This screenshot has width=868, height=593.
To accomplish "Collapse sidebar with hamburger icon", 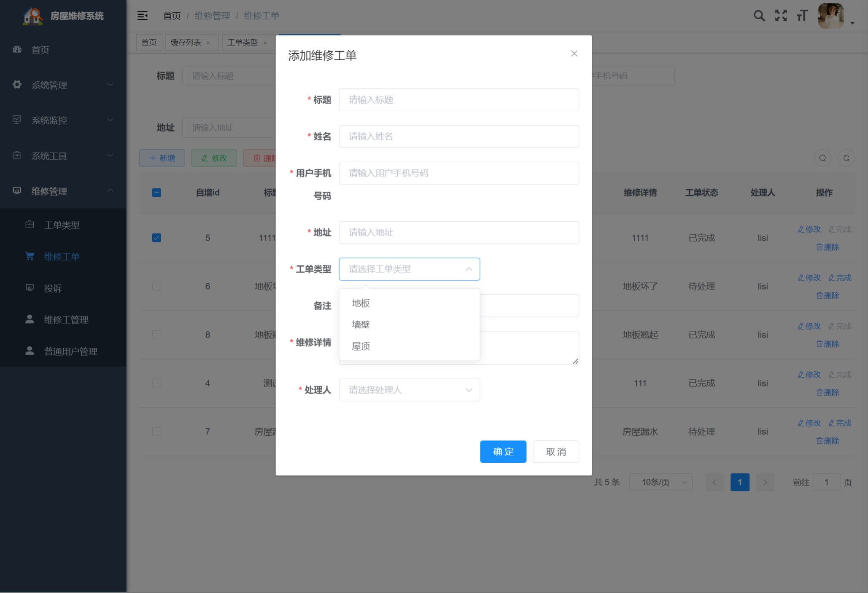I will (143, 16).
